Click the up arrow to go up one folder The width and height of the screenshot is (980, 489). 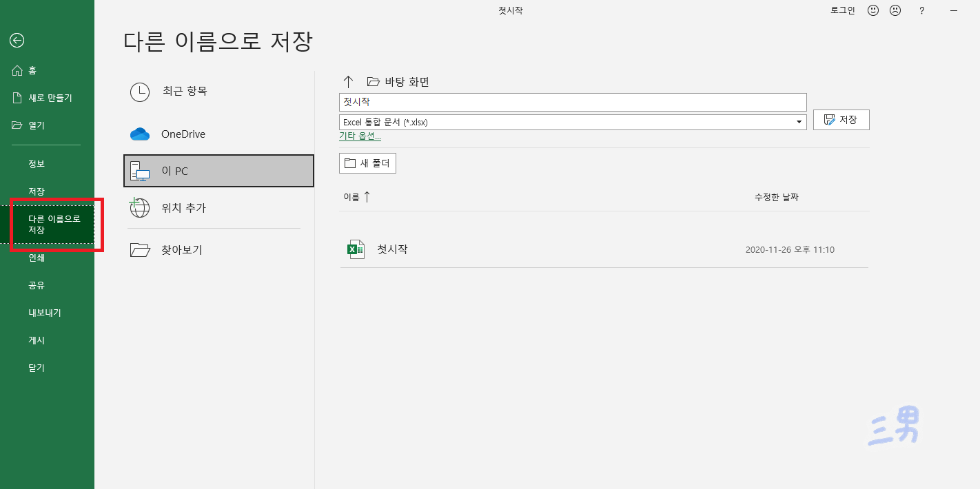(349, 81)
